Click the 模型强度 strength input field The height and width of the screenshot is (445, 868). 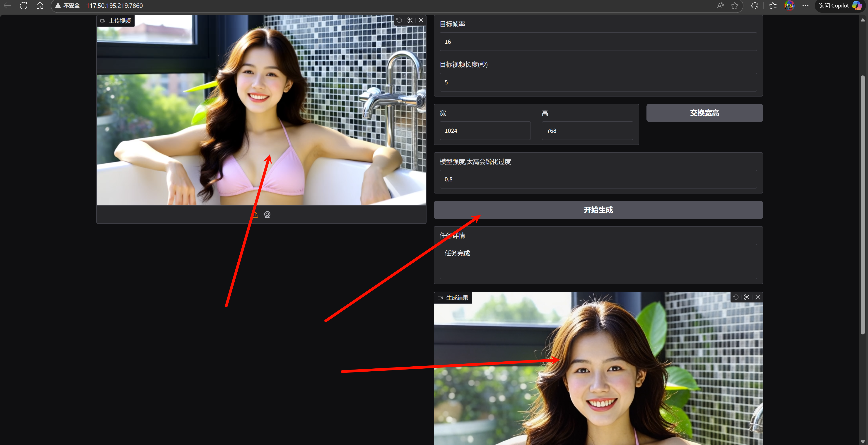[598, 179]
